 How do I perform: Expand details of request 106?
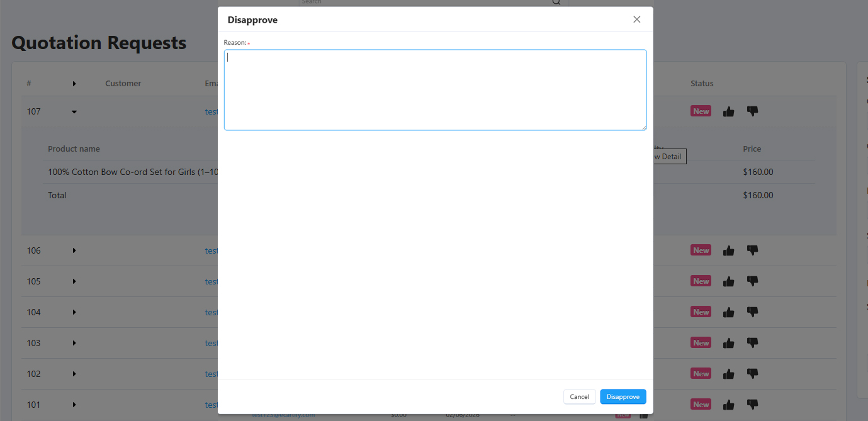coord(74,250)
